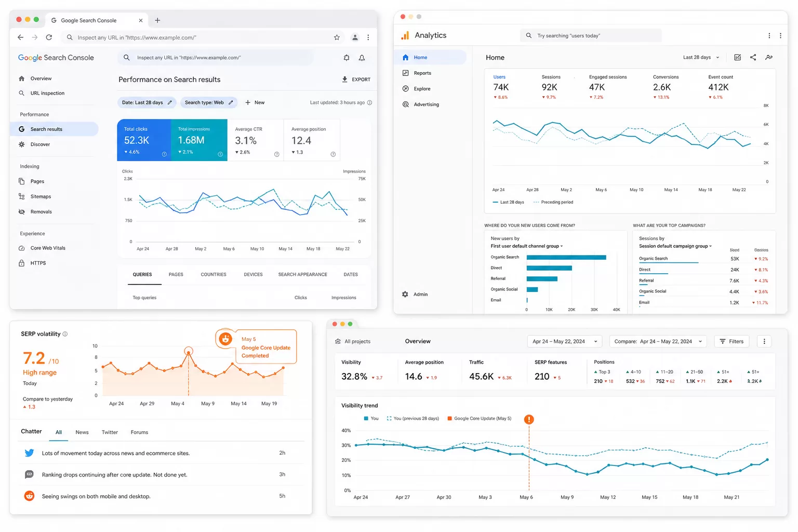Open Explore in Analytics sidebar
Screen dimensions: 798x532
click(422, 89)
